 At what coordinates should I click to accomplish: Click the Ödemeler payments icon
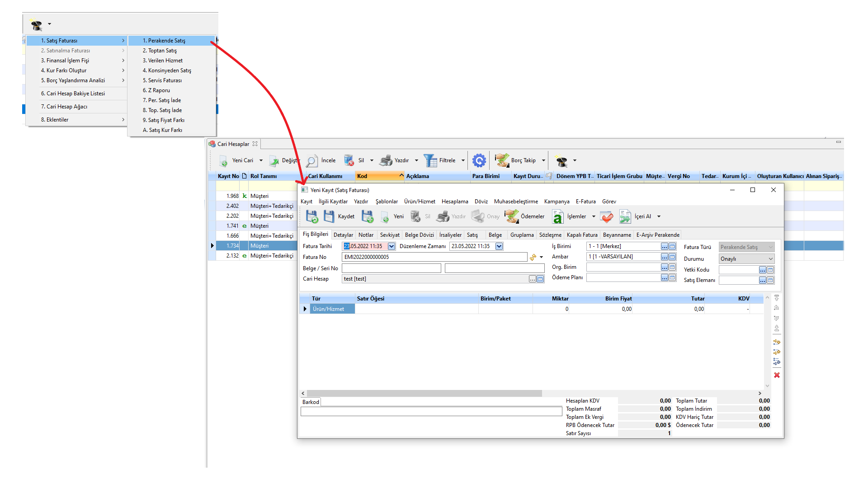pos(512,216)
